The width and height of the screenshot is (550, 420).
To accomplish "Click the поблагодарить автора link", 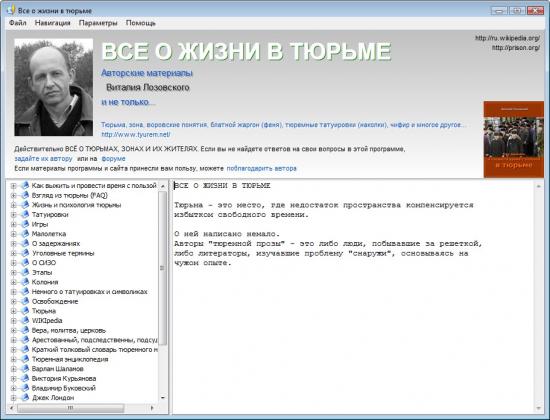I will pos(261,168).
